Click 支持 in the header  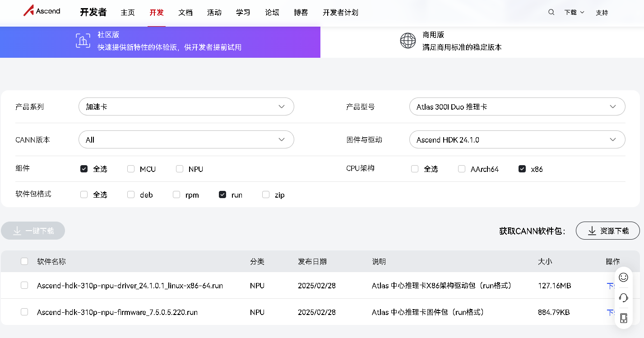602,13
